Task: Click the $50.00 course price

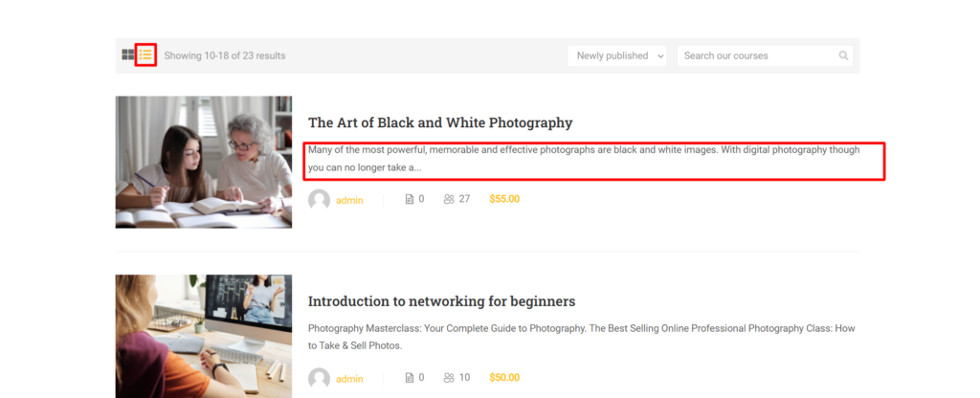Action: coord(504,378)
